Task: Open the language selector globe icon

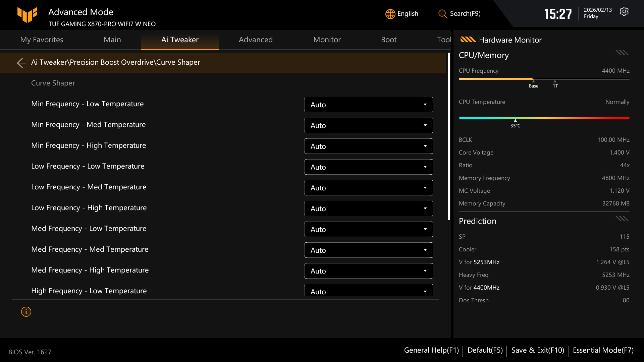Action: [390, 14]
